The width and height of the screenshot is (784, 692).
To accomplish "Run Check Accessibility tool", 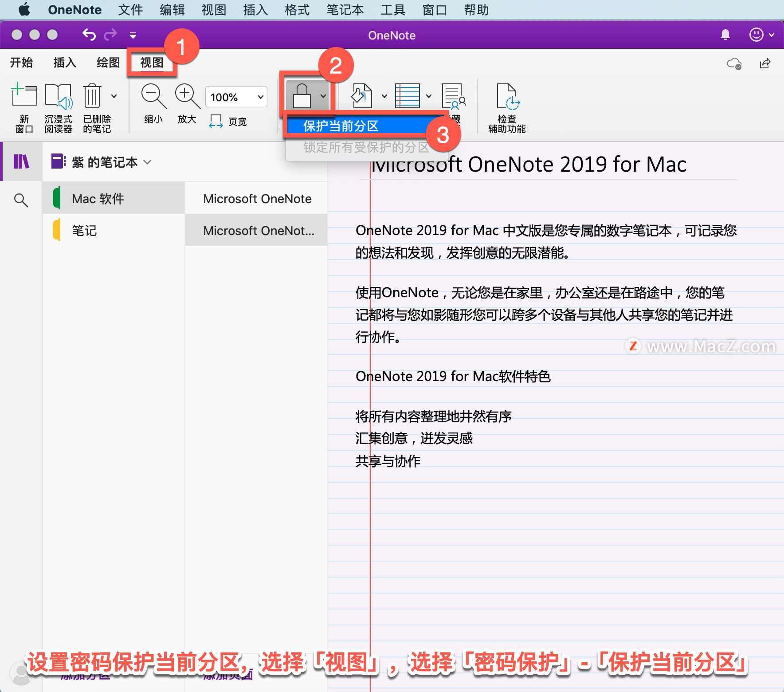I will point(507,108).
